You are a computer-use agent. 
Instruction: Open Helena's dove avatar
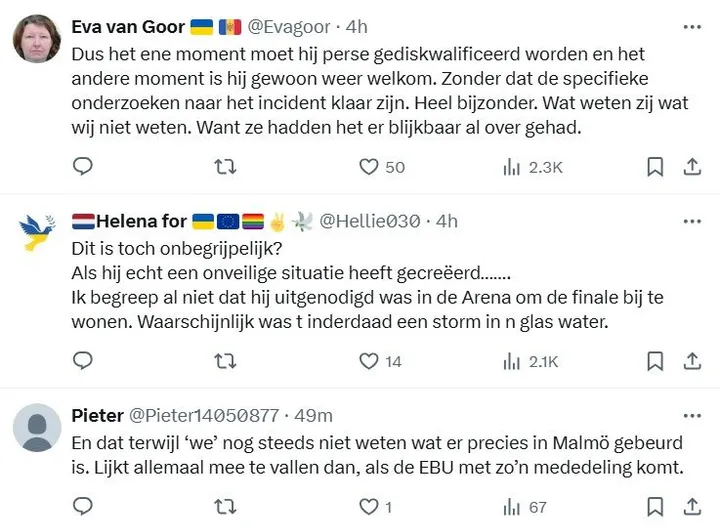point(37,233)
